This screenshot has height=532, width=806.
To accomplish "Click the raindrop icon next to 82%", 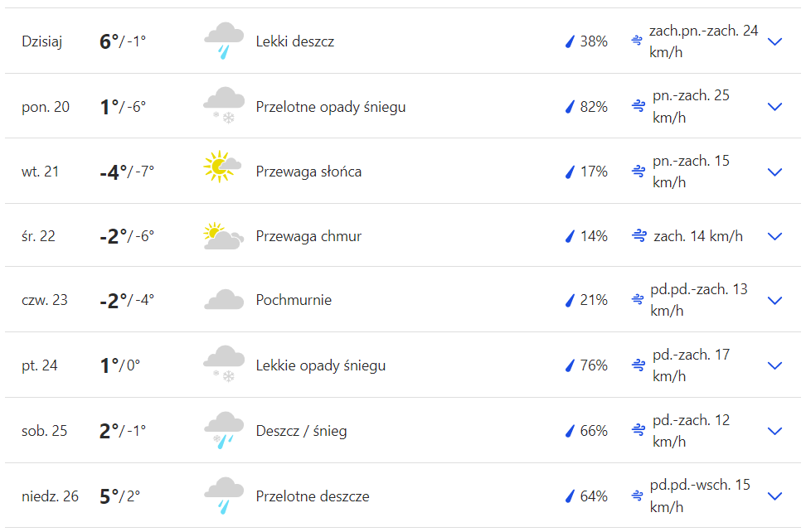I will [570, 106].
